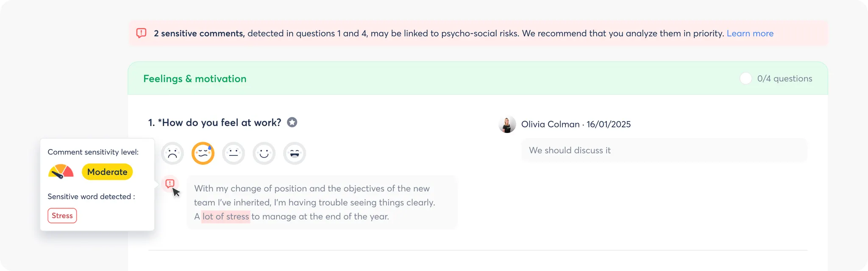Viewport: 868px width, 271px height.
Task: Select the stressed sweating face rating
Action: (x=203, y=153)
